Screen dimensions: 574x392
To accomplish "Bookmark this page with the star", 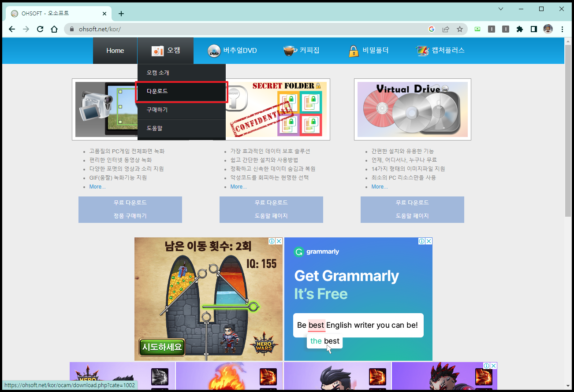I will [x=460, y=29].
